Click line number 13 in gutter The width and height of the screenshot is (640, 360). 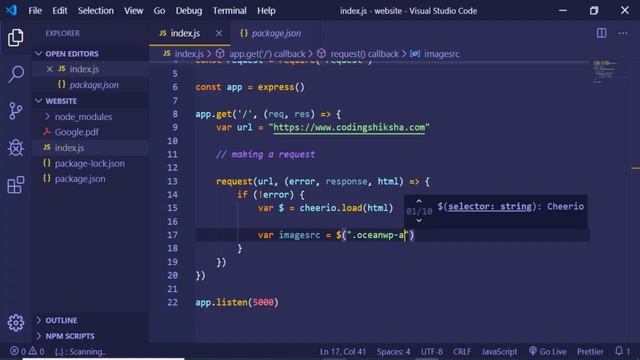pyautogui.click(x=173, y=181)
